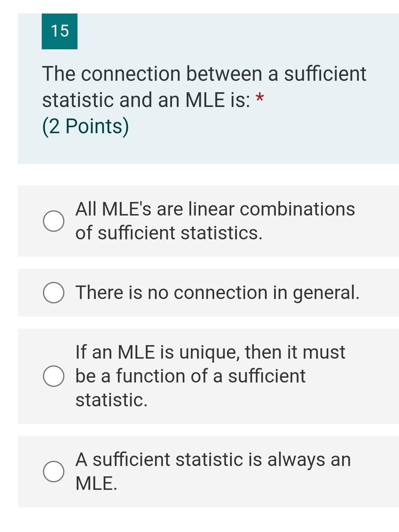Click the answer text 'statistic.' in option three
399x532 pixels.
[112, 399]
